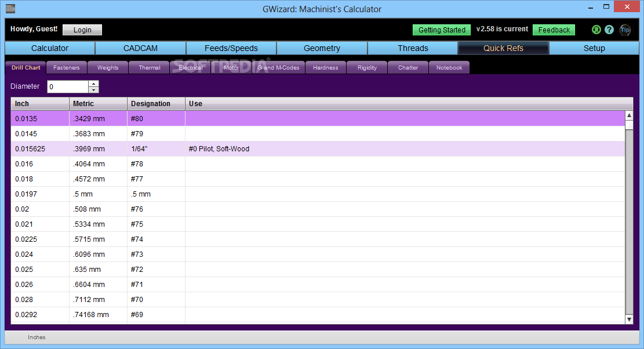Switch to the Chatter sub-tab
Image resolution: width=644 pixels, height=349 pixels.
pyautogui.click(x=408, y=68)
